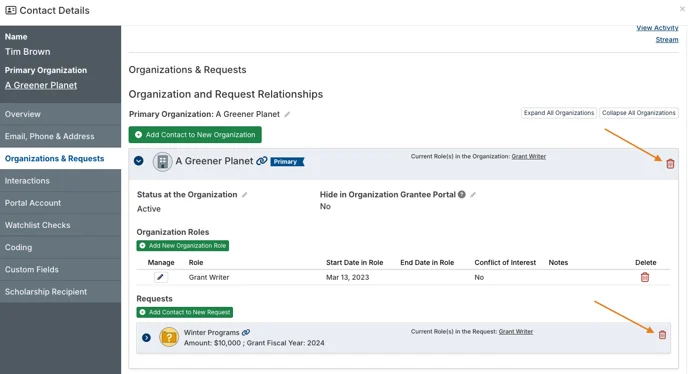Click link icon beside Winter Programs

pos(246,332)
